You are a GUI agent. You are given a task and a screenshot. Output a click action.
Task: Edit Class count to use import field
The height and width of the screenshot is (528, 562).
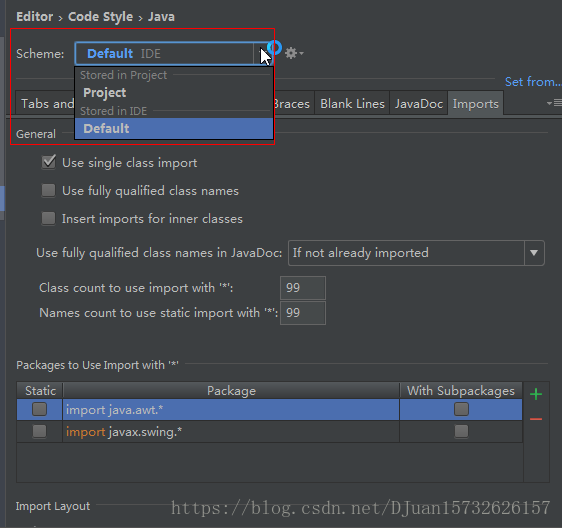(x=303, y=287)
